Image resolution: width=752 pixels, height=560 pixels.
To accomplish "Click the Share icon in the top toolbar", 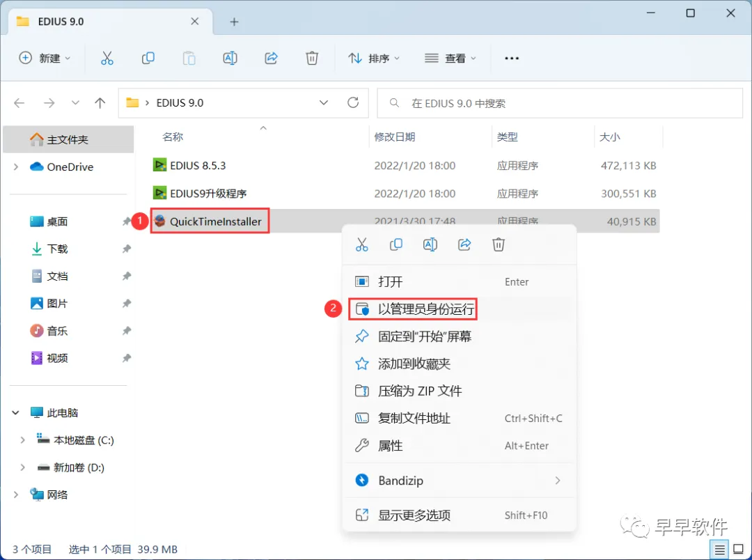I will [x=271, y=58].
